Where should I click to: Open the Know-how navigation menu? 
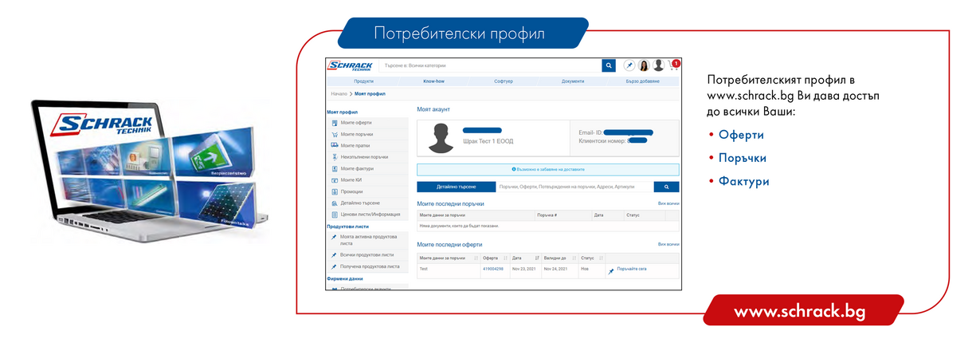point(433,81)
